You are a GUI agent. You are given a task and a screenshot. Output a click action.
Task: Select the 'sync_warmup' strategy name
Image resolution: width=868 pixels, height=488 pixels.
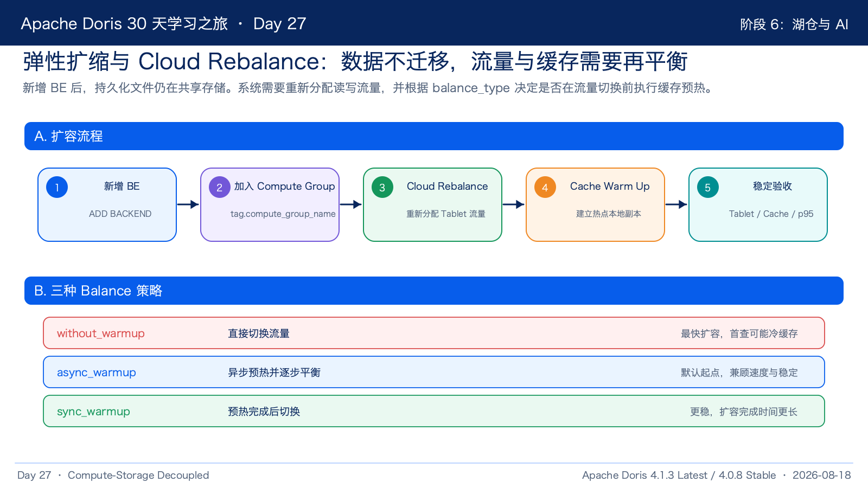click(93, 412)
